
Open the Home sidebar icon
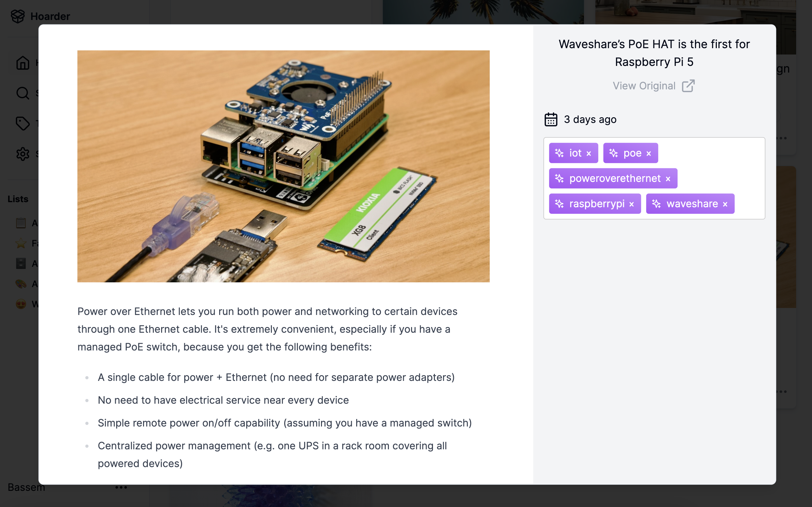23,63
